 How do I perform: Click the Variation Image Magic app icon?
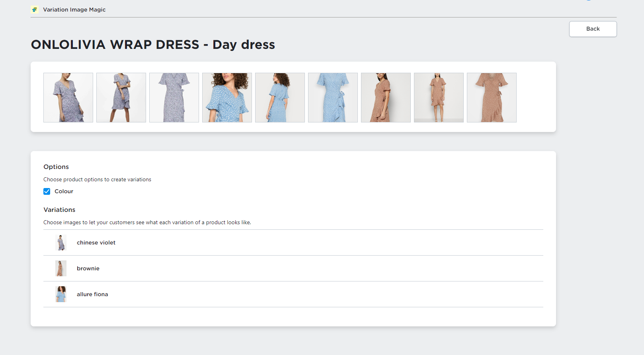click(x=35, y=10)
